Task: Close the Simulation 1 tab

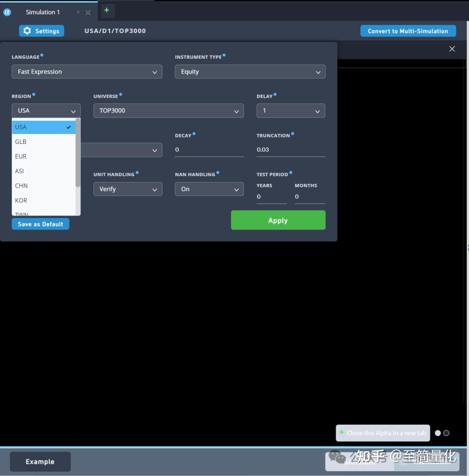Action: pyautogui.click(x=88, y=13)
